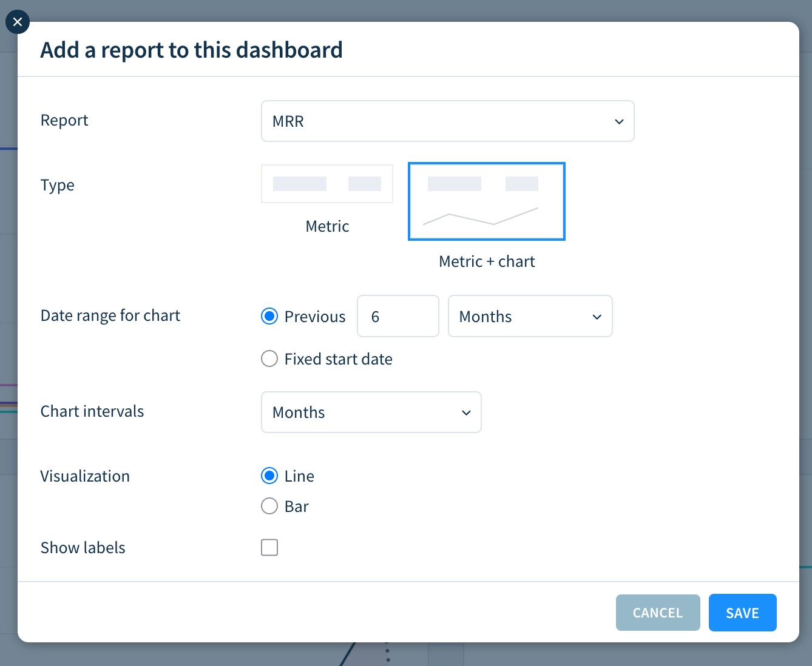Image resolution: width=812 pixels, height=666 pixels.
Task: Click the chevron on the Chart intervals selector
Action: pos(465,412)
